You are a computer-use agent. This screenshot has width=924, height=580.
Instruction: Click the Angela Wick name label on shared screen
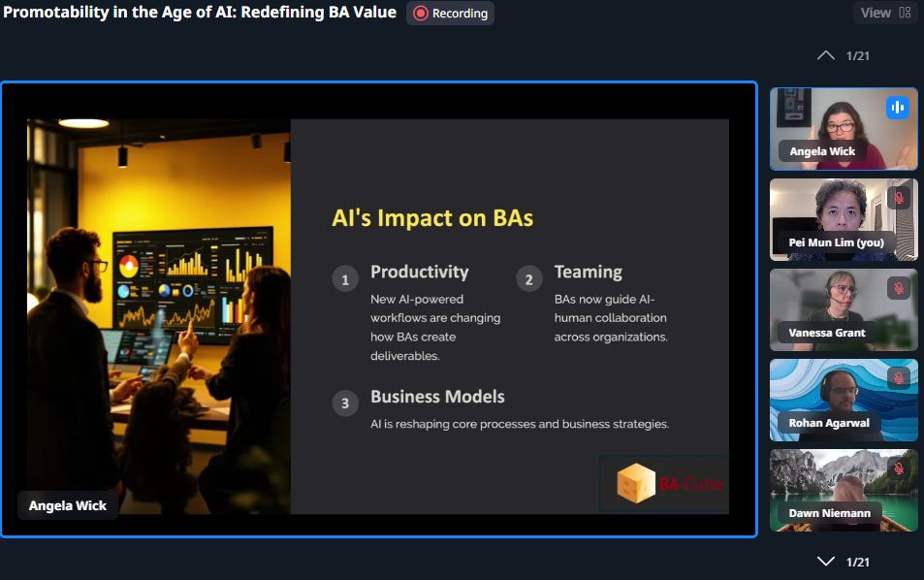[x=68, y=505]
